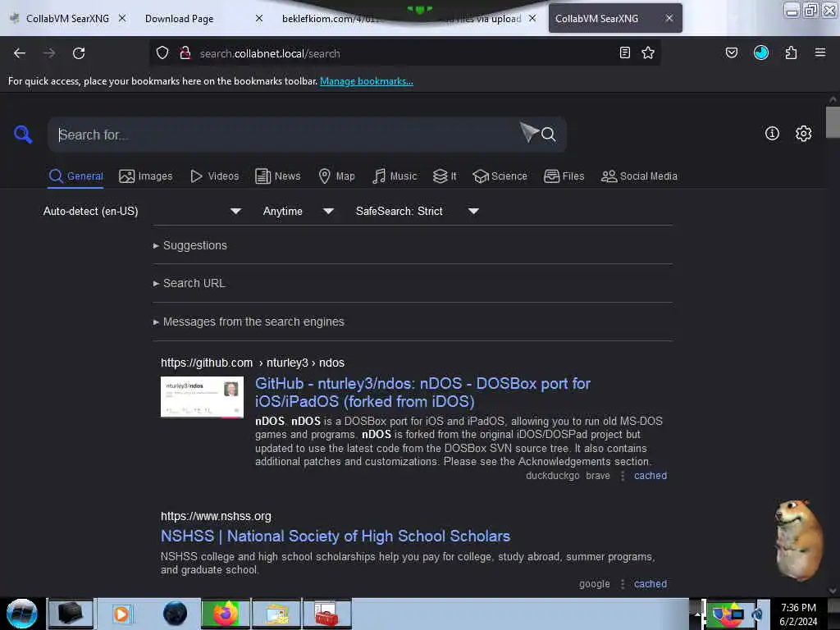
Task: Bookmark this page with the star icon
Action: [x=648, y=52]
